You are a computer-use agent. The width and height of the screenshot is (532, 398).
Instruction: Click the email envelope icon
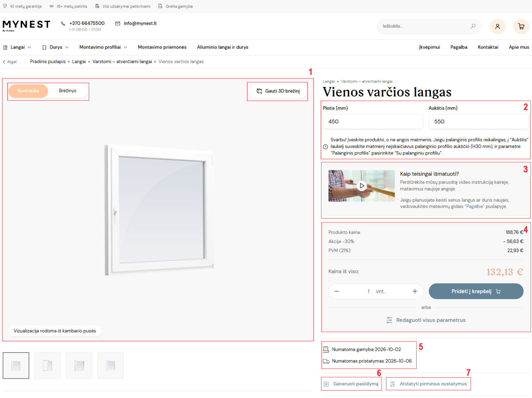(118, 24)
